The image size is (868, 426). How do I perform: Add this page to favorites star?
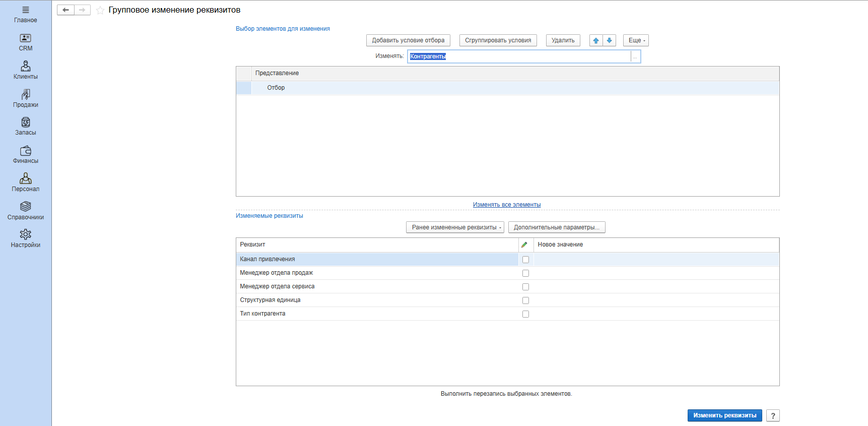coord(100,10)
